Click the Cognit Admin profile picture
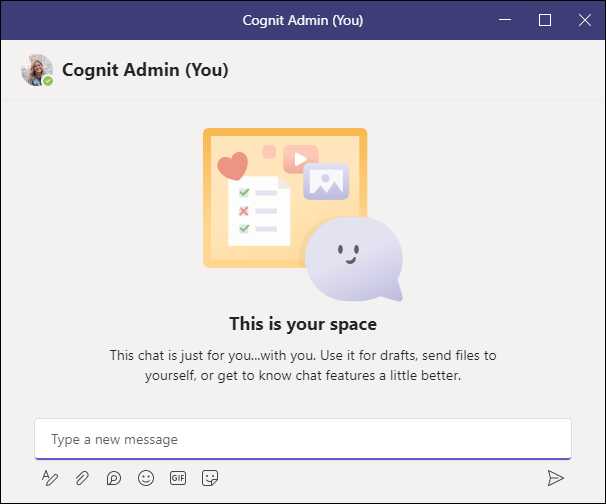 (x=36, y=69)
